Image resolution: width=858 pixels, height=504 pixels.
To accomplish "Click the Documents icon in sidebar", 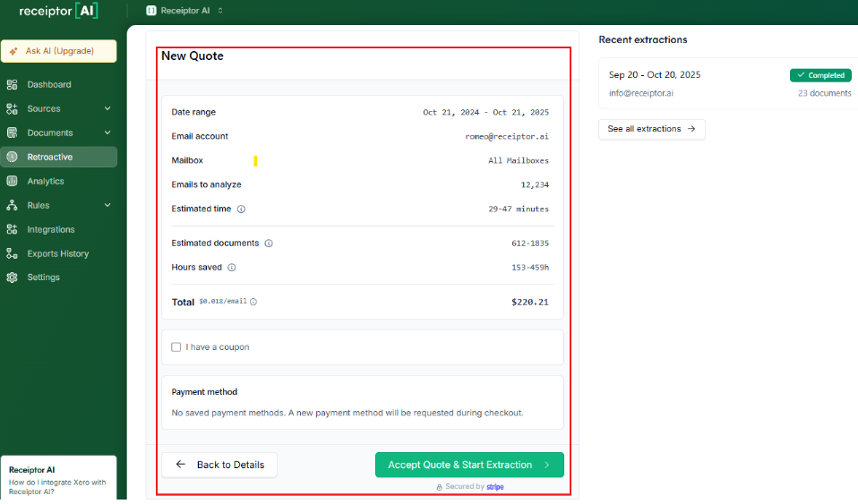I will pos(12,132).
